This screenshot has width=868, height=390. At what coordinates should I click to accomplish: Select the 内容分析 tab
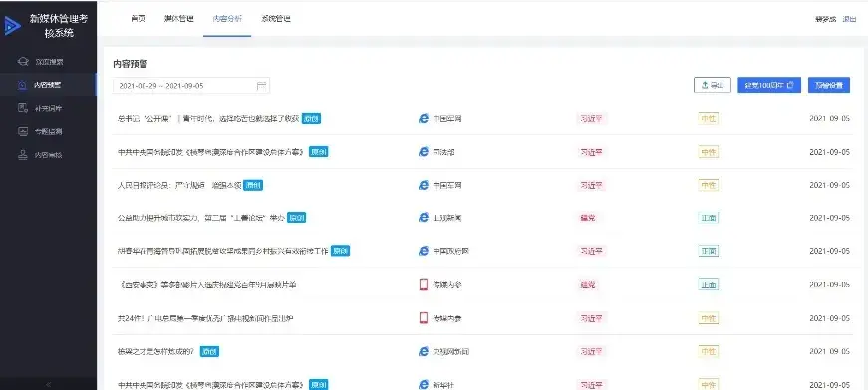[227, 18]
